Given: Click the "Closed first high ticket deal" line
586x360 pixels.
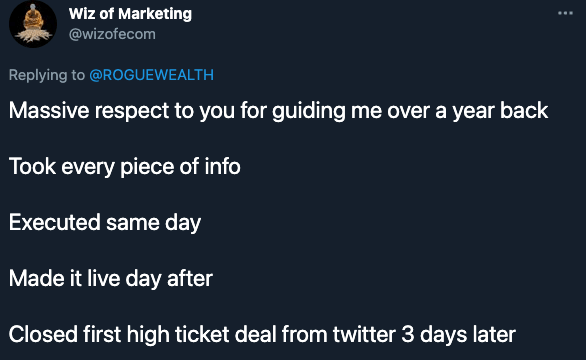Looking at the screenshot, I should coord(262,334).
